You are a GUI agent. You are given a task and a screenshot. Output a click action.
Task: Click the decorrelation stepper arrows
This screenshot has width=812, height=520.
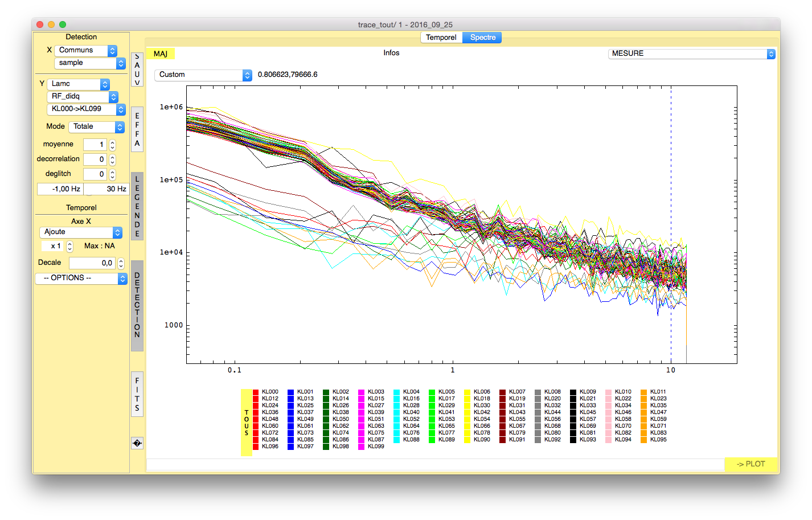pos(112,160)
